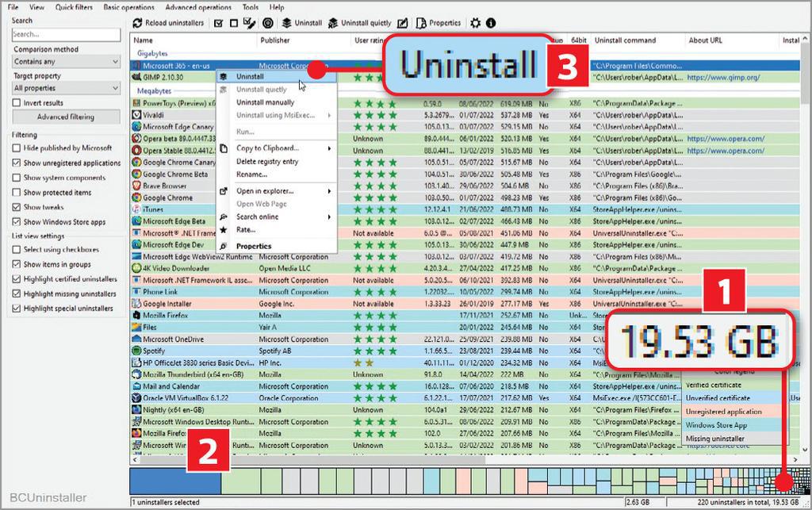Click the deselect-all empty box toolbar icon

[234, 23]
